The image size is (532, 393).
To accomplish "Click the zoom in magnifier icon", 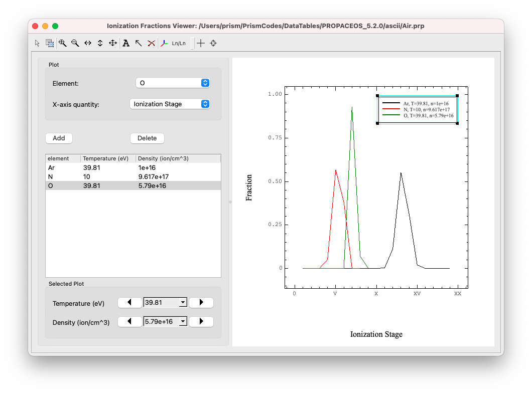I will pos(62,43).
